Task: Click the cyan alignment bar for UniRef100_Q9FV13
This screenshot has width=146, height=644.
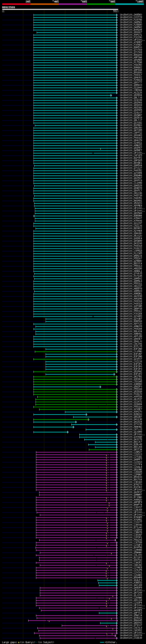Action: pyautogui.click(x=108, y=613)
